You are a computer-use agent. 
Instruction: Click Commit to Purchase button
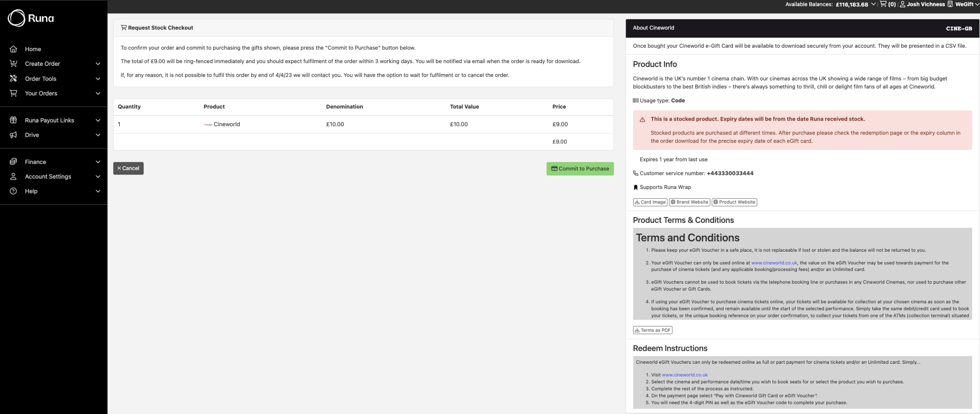pos(580,169)
